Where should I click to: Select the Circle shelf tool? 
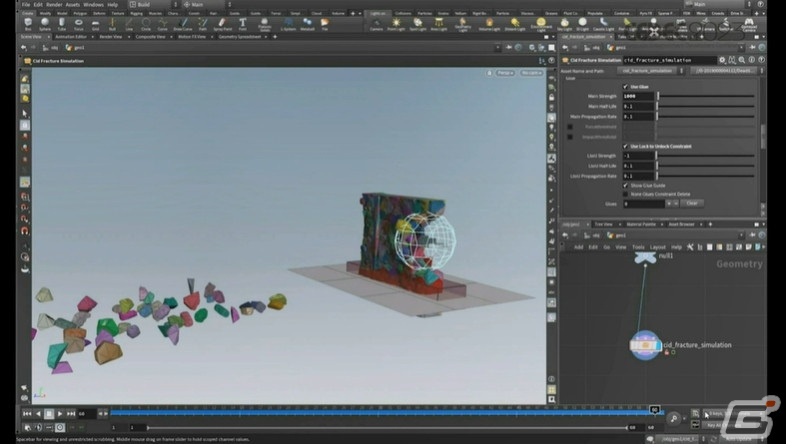146,24
